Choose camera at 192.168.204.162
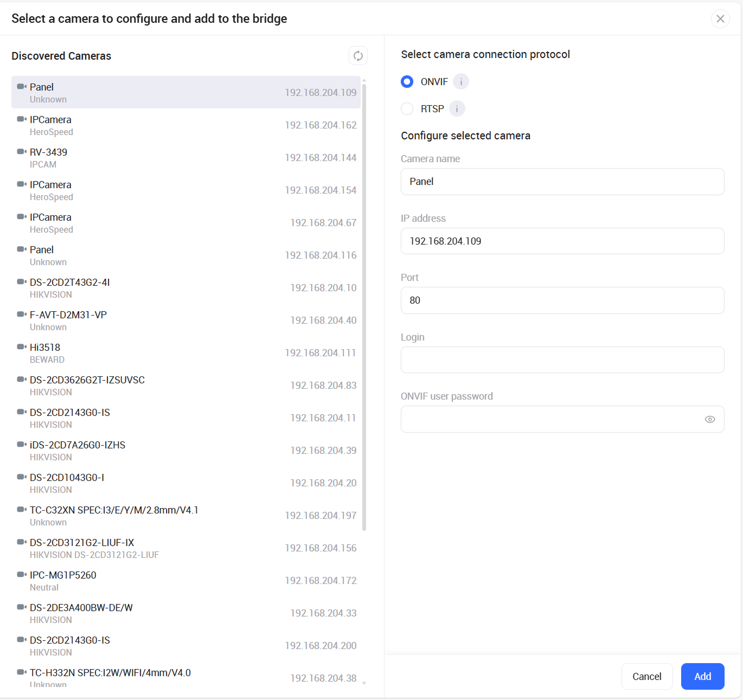 [185, 125]
